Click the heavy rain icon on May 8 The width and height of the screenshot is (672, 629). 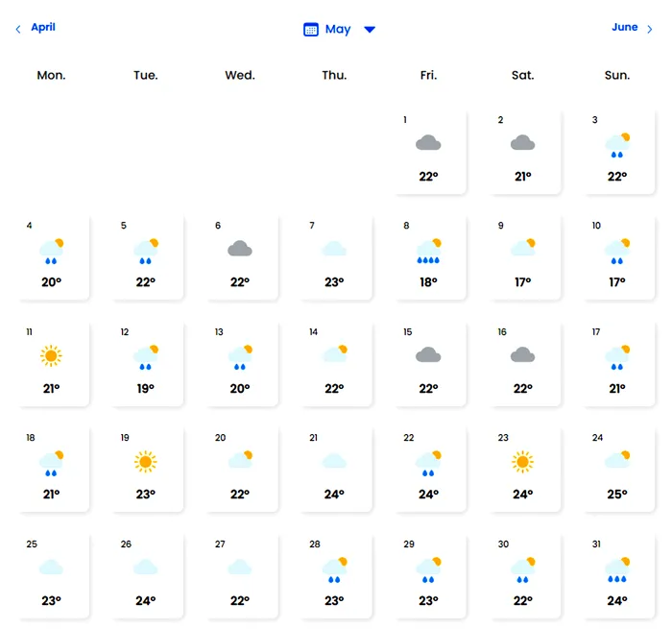(x=428, y=251)
